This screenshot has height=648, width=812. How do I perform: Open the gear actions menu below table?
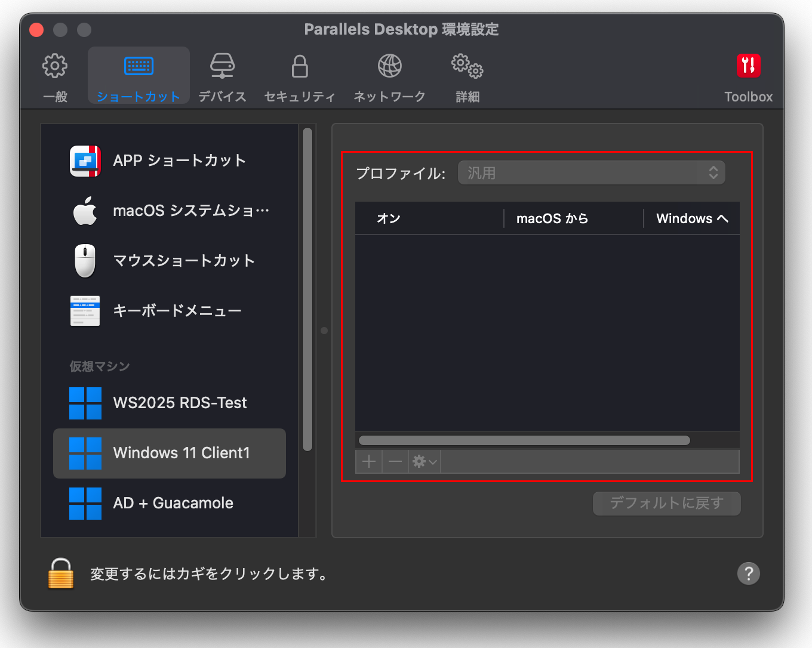point(425,461)
